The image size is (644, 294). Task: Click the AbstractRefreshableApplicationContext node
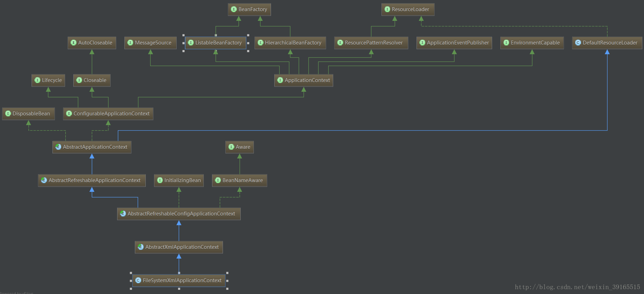[92, 180]
